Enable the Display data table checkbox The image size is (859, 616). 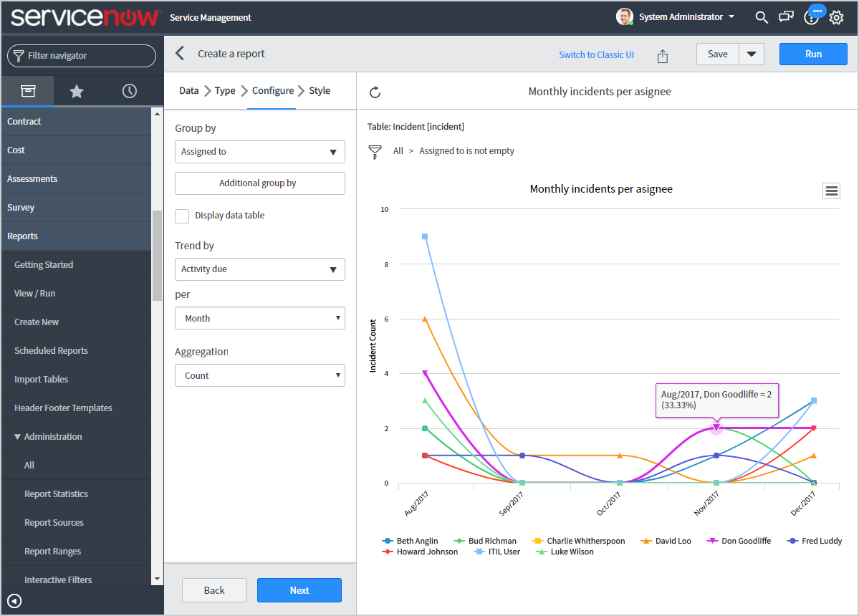point(182,216)
